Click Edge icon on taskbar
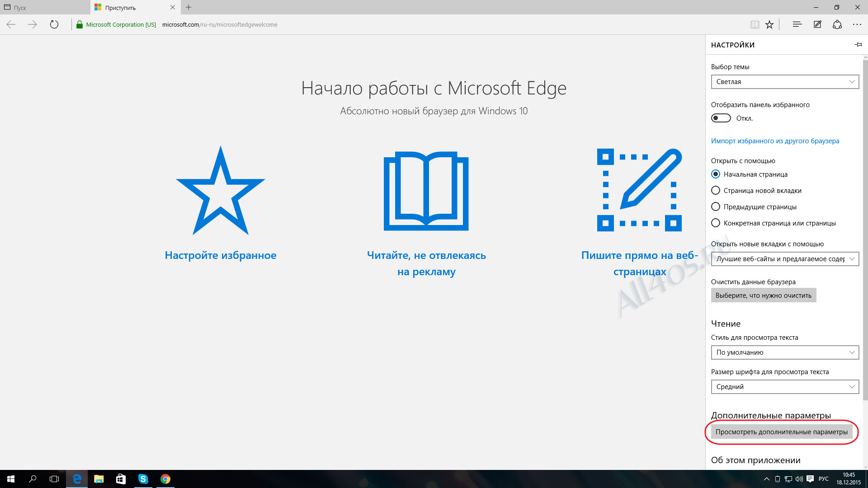This screenshot has height=488, width=868. tap(77, 479)
